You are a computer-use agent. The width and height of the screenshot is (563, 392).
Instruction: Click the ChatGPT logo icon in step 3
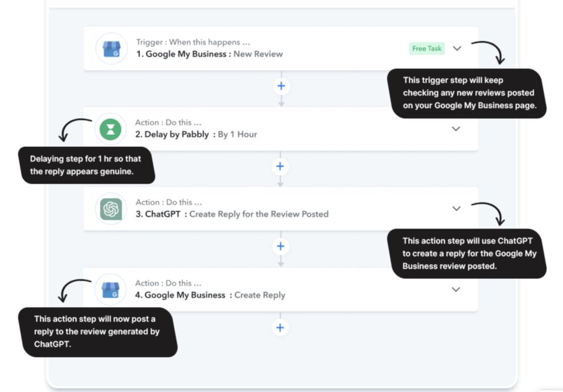pyautogui.click(x=111, y=209)
